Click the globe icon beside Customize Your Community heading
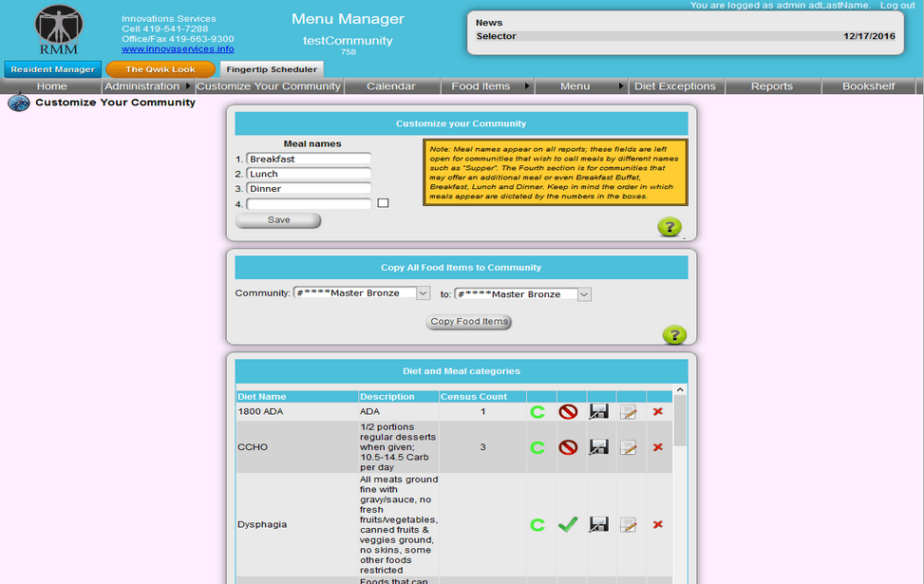Screen dimensions: 924x584 point(17,102)
